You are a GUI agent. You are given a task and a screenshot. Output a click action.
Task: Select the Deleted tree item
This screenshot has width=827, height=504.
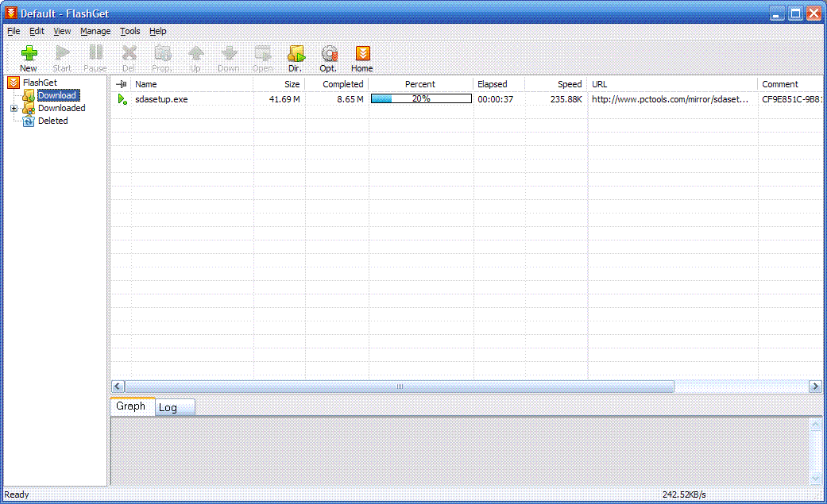pyautogui.click(x=52, y=121)
